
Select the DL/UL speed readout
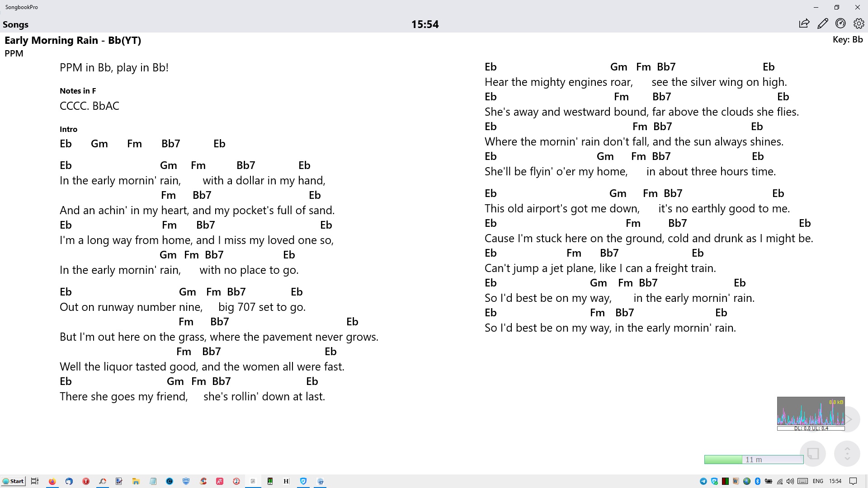tap(811, 428)
